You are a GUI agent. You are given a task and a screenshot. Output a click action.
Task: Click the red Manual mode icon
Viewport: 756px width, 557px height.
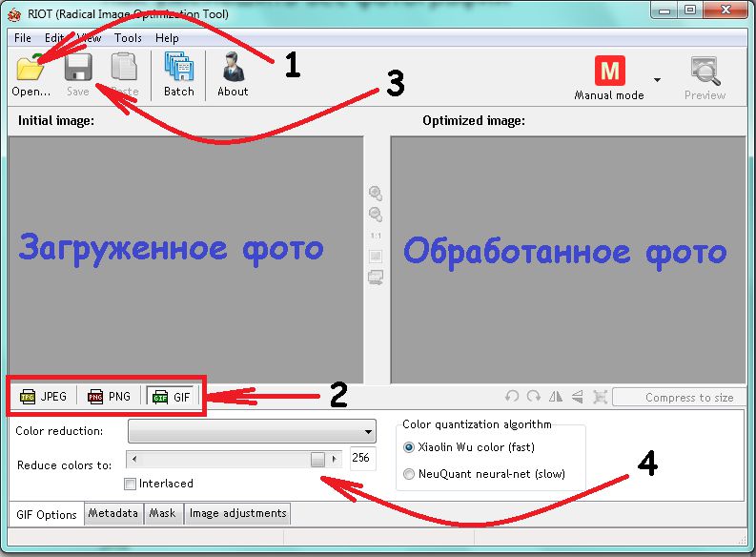[609, 72]
